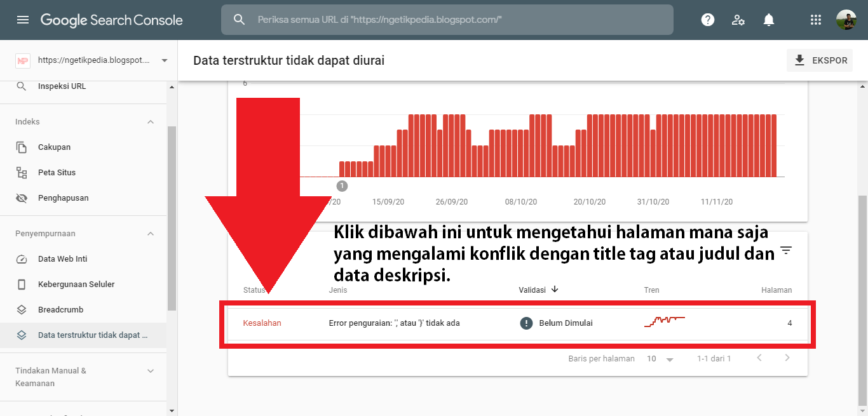The height and width of the screenshot is (416, 868).
Task: Click the Kesalahan status link
Action: (x=262, y=323)
